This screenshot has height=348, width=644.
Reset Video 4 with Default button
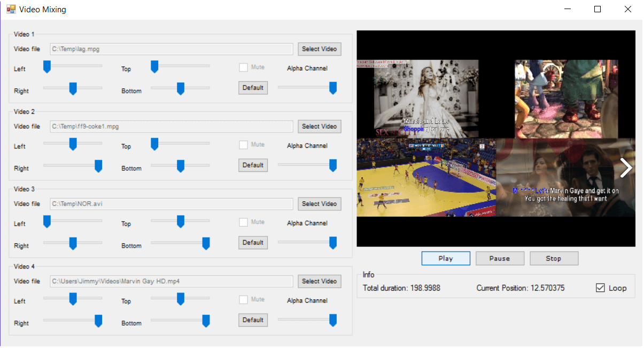(253, 320)
